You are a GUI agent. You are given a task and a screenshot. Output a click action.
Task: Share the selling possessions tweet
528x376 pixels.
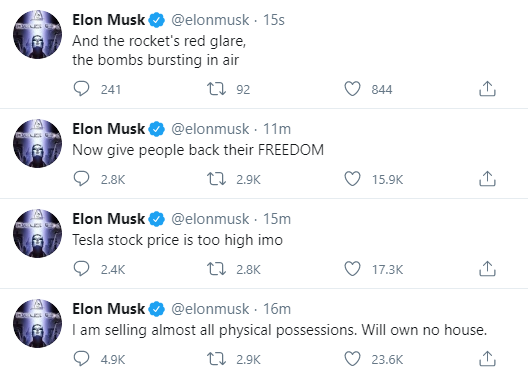pos(487,358)
